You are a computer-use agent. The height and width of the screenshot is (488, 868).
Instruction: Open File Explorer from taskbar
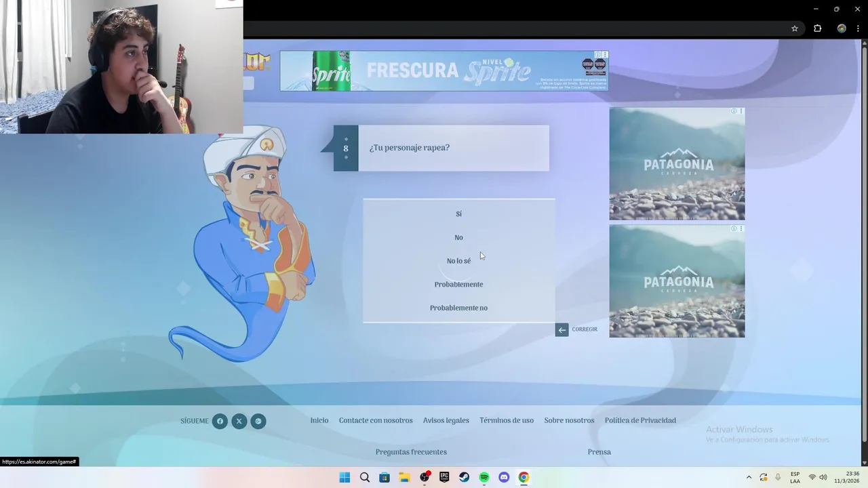(404, 477)
